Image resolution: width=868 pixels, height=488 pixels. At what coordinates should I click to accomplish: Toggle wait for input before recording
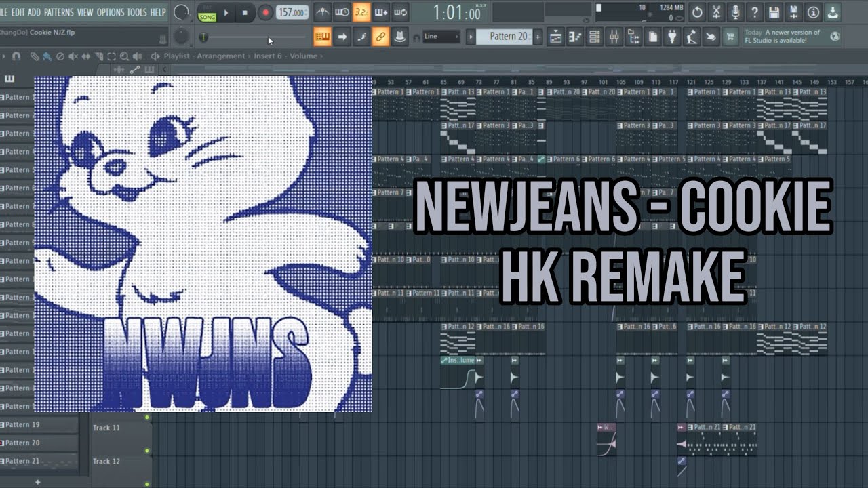(342, 12)
